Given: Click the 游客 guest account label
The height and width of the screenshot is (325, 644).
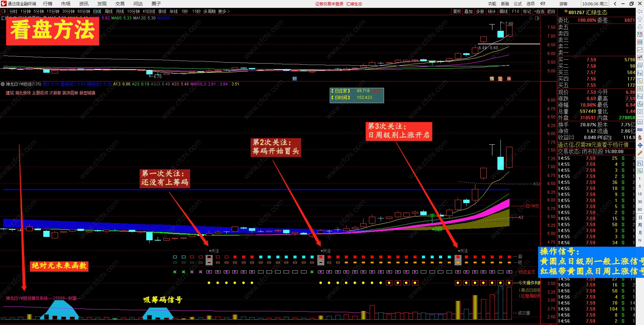Looking at the screenshot, I should coord(563,4).
